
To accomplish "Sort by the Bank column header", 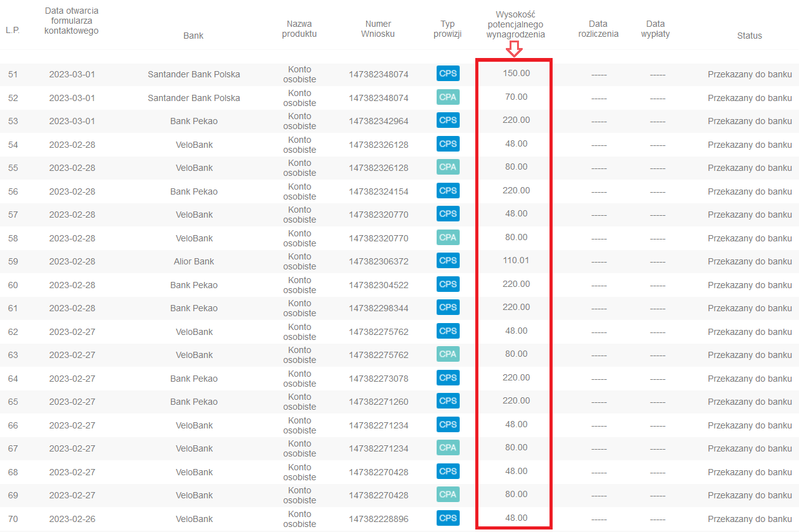I will pyautogui.click(x=193, y=36).
